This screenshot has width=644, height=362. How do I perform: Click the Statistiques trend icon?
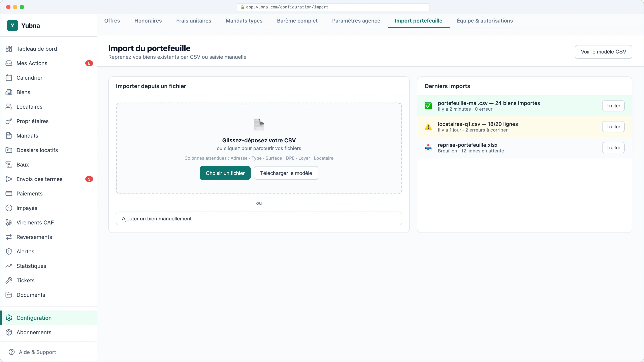[9, 266]
